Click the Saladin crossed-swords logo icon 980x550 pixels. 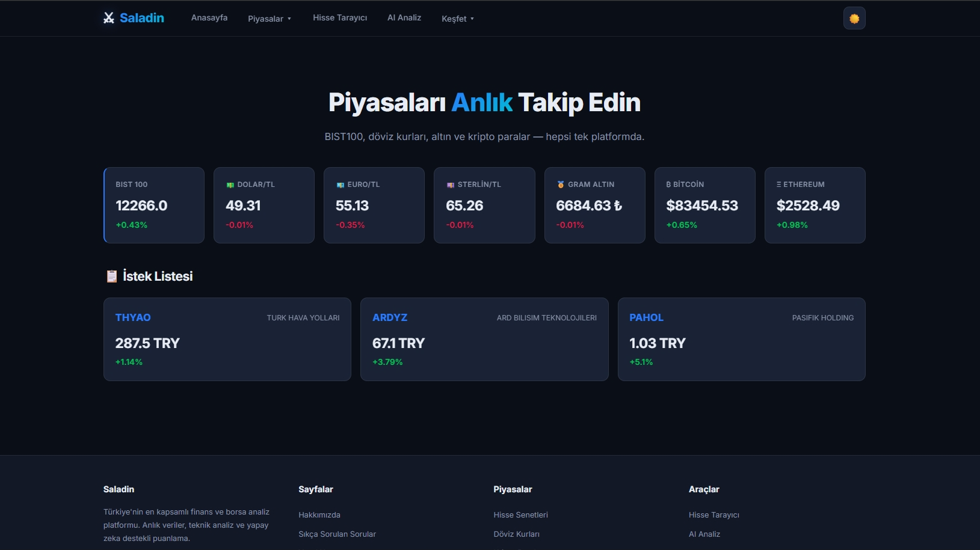coord(109,18)
